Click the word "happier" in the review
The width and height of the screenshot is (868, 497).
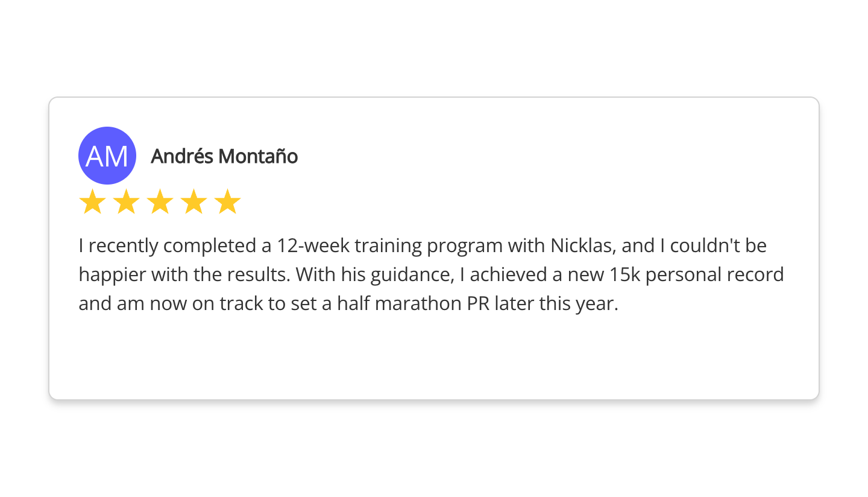pyautogui.click(x=112, y=275)
